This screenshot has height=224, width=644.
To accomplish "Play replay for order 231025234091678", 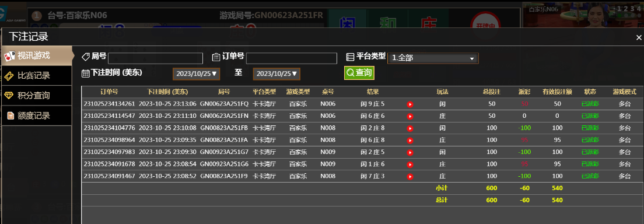I will point(409,164).
